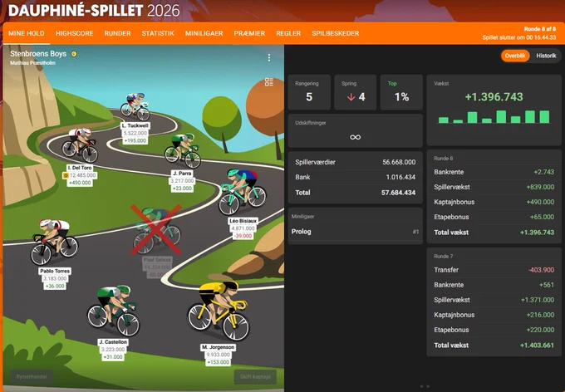Open the Prolog minileague row
This screenshot has width=565, height=392.
click(x=356, y=232)
